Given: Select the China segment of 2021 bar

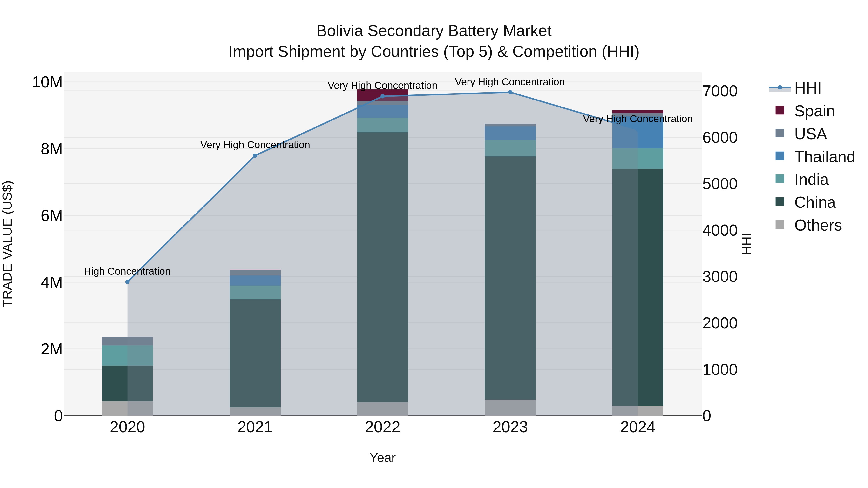Looking at the screenshot, I should pos(255,353).
